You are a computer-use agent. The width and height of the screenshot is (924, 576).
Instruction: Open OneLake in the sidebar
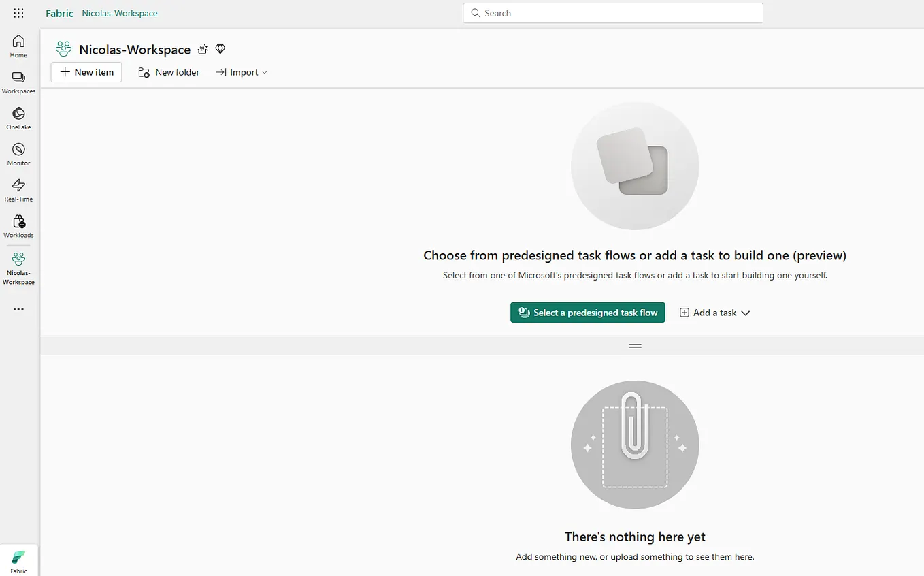click(x=18, y=118)
